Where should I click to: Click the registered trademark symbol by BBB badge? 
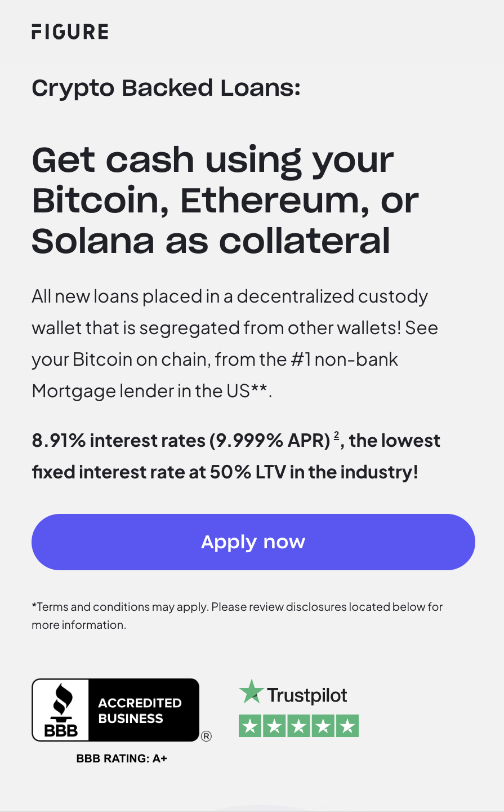pos(206,736)
